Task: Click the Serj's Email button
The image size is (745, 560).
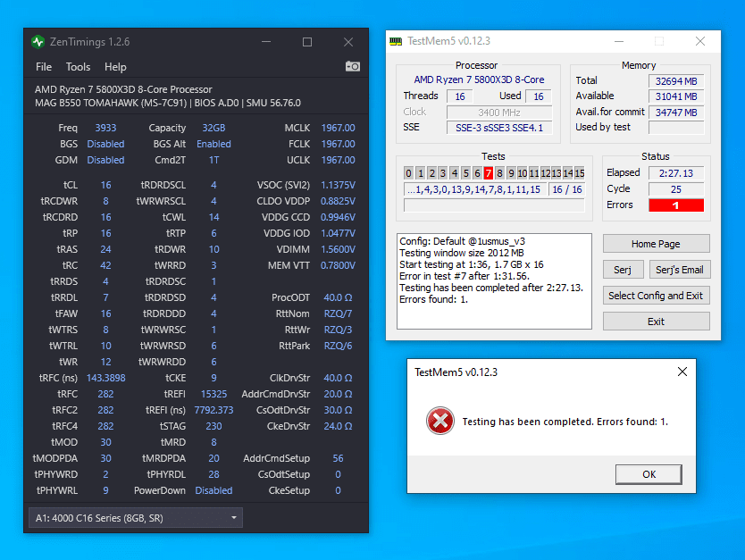Action: 680,270
